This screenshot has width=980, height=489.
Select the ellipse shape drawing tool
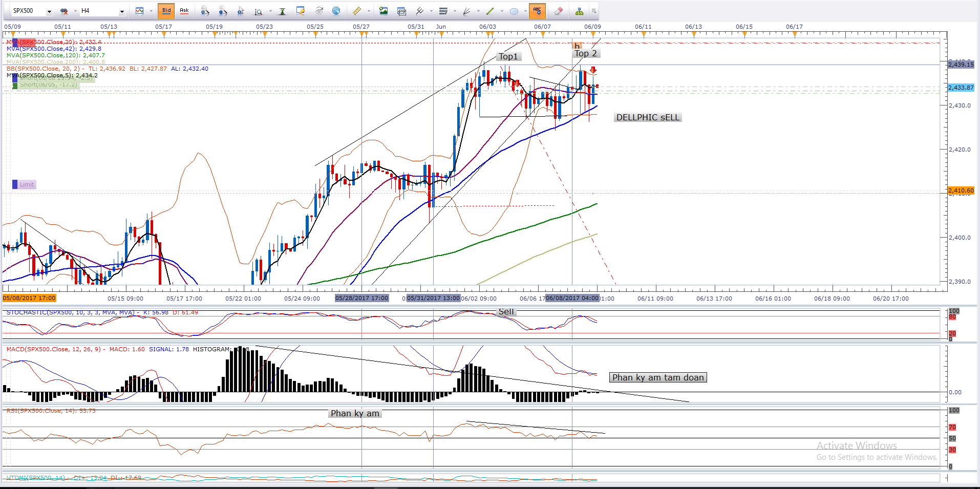click(x=514, y=11)
